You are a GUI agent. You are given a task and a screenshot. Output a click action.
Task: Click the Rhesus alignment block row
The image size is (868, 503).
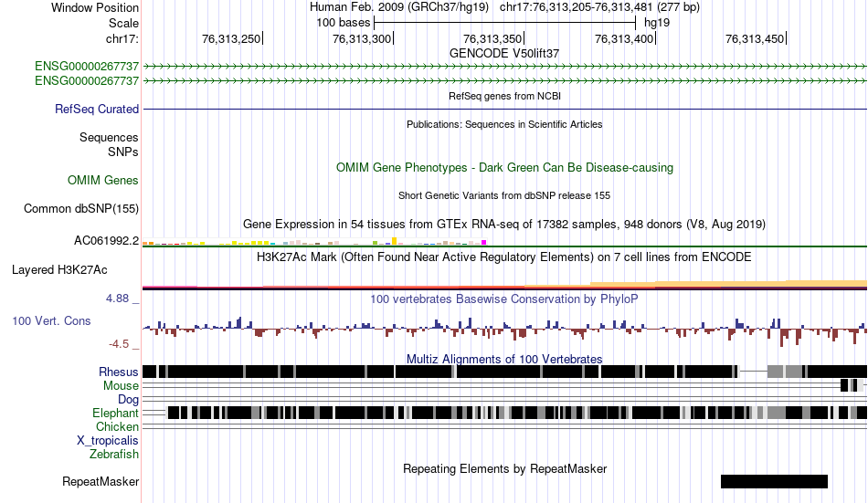(x=505, y=372)
